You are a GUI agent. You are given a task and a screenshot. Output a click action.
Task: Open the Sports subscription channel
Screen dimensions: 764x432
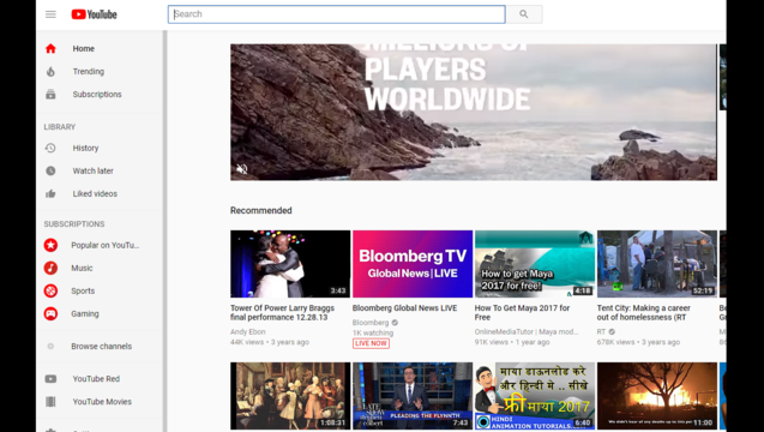pyautogui.click(x=99, y=291)
